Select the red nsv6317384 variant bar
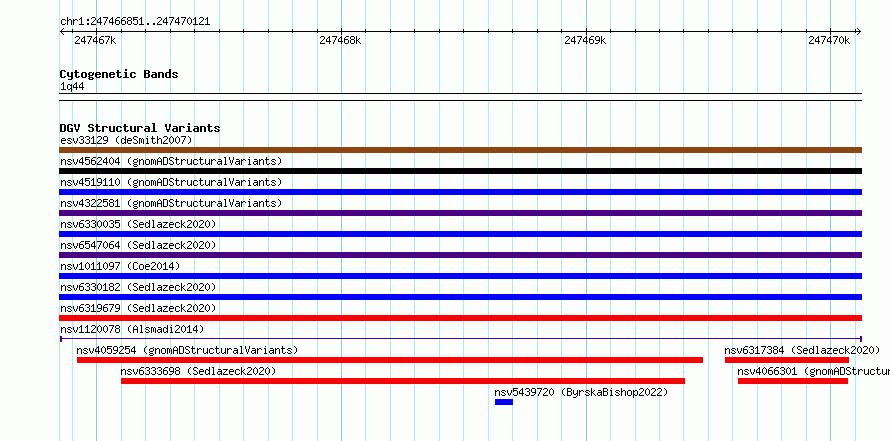The image size is (890, 441). [787, 360]
